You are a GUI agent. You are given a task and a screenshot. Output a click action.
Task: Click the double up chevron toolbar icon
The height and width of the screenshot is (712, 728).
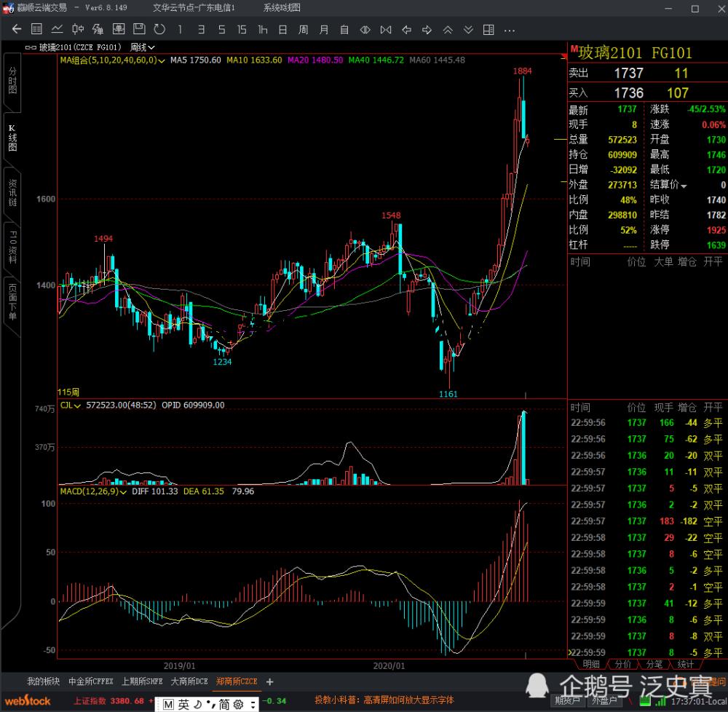[x=448, y=30]
